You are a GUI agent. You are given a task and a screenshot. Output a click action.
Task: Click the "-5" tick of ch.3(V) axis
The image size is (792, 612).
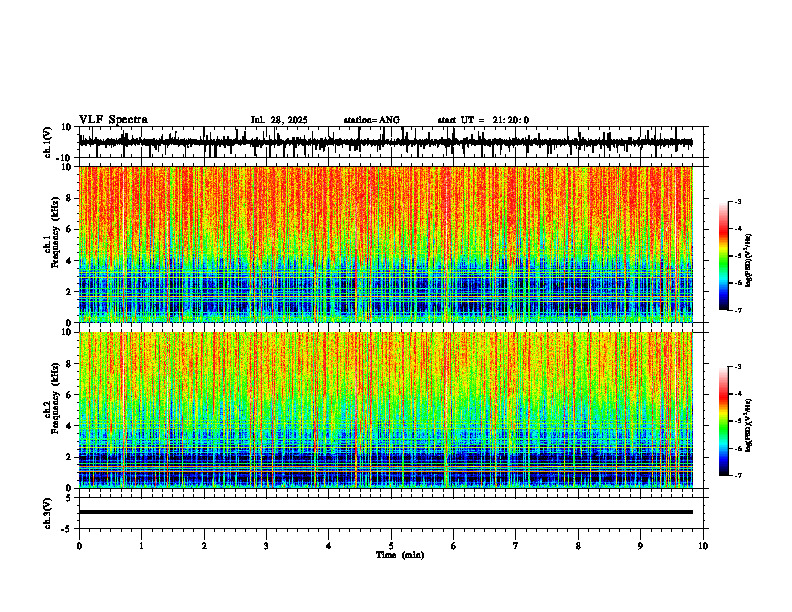[68, 529]
